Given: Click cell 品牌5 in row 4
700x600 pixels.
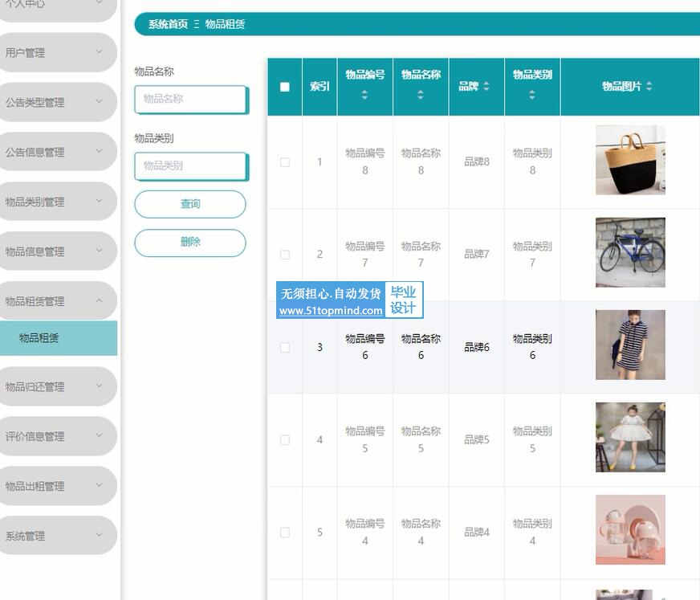Looking at the screenshot, I should pos(477,439).
